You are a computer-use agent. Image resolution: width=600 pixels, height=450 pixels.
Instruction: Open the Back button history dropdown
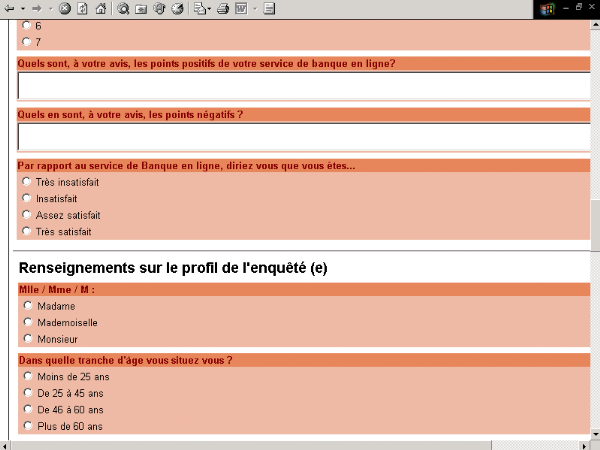tap(23, 8)
